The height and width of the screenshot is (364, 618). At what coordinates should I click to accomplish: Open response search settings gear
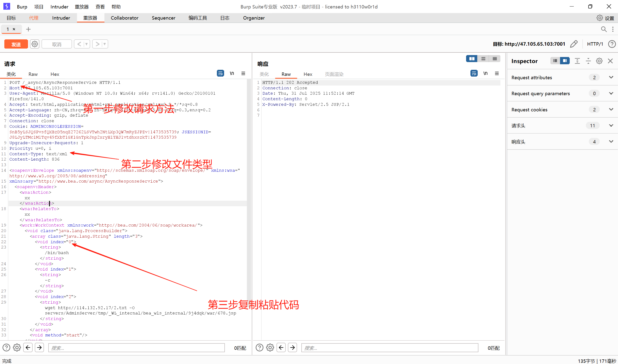270,348
